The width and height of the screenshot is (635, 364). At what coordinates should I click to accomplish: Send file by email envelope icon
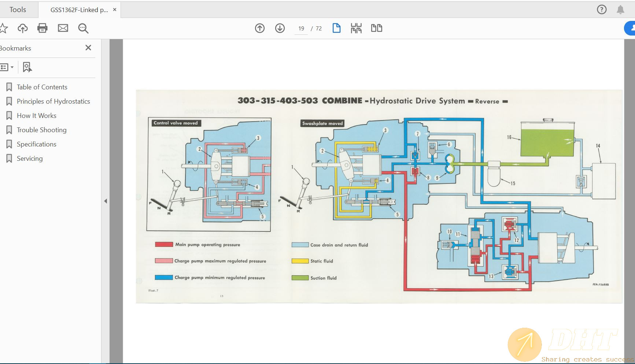[x=63, y=28]
